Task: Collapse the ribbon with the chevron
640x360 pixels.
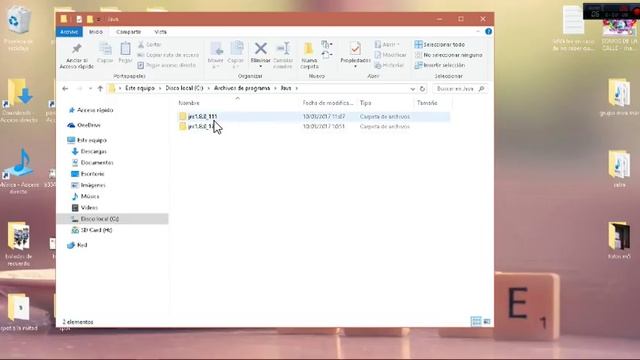Action: point(478,31)
